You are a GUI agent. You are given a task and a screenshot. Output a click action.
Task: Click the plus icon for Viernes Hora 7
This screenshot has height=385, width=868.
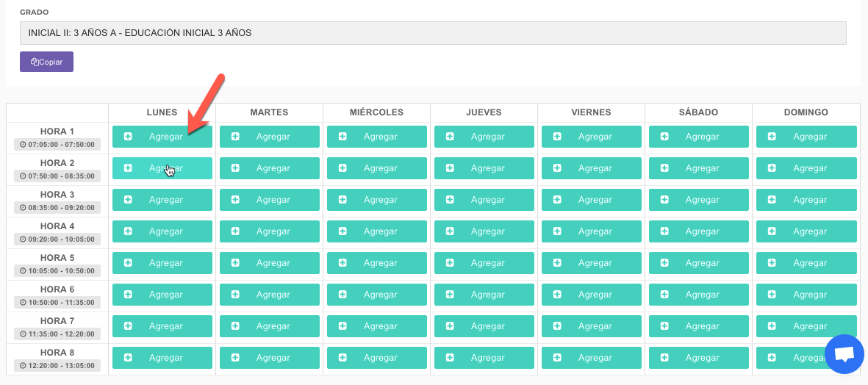coord(557,326)
